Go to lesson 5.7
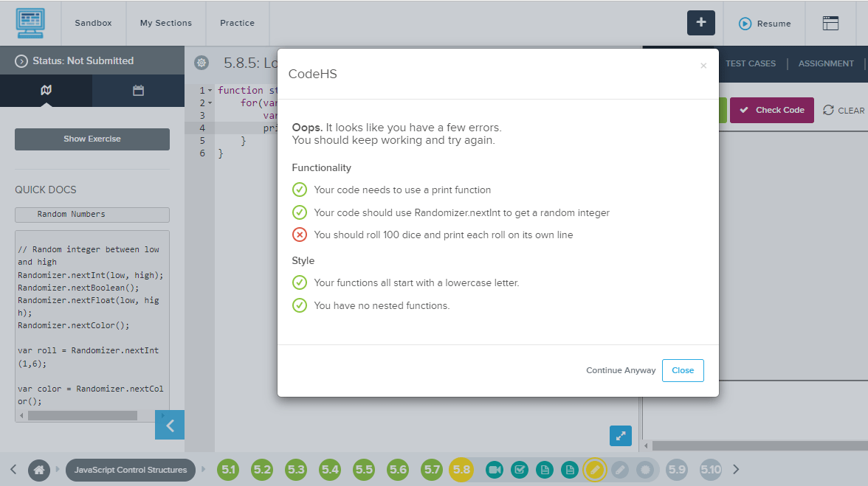This screenshot has height=486, width=868. tap(432, 470)
